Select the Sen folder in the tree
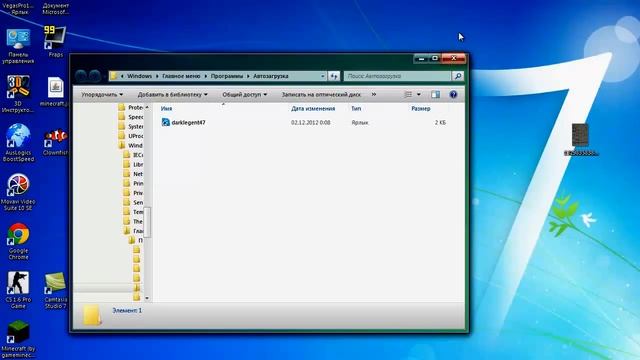This screenshot has height=360, width=640. [133, 202]
